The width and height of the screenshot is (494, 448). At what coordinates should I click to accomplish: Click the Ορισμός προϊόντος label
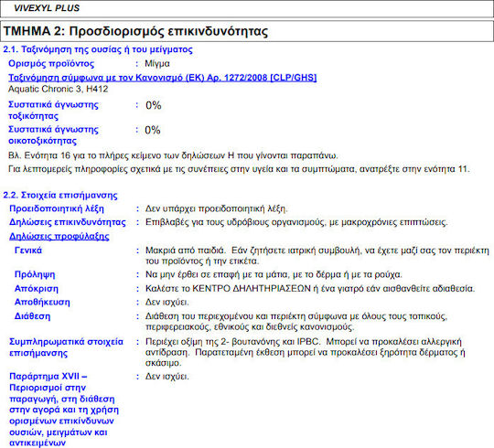point(51,64)
